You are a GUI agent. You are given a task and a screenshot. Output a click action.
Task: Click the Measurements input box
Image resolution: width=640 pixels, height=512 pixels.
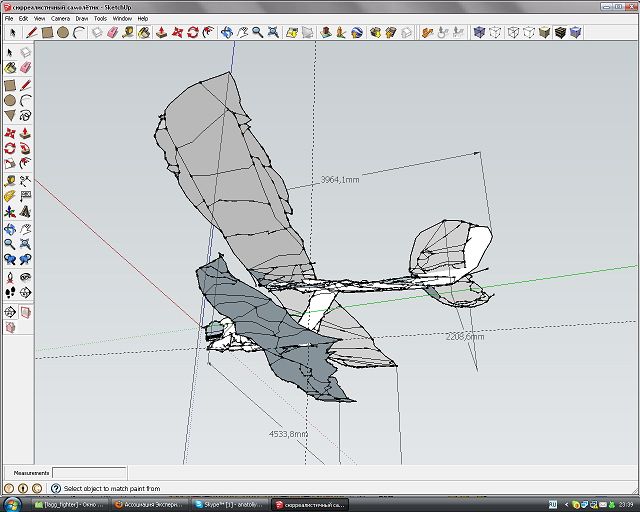(89, 472)
